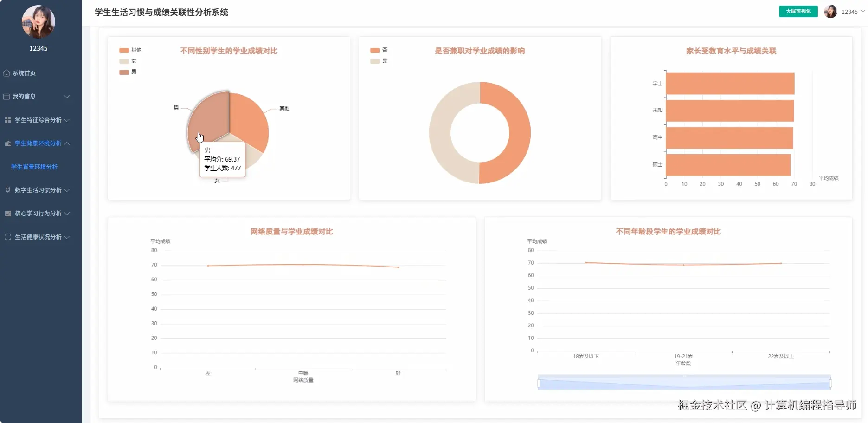
Task: Click the 好 data point on network line
Action: 399,267
